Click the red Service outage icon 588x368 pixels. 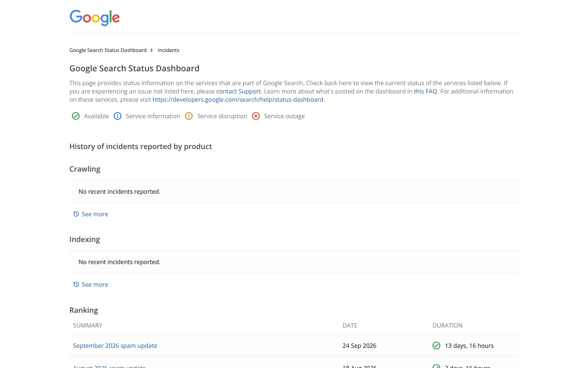(x=256, y=116)
